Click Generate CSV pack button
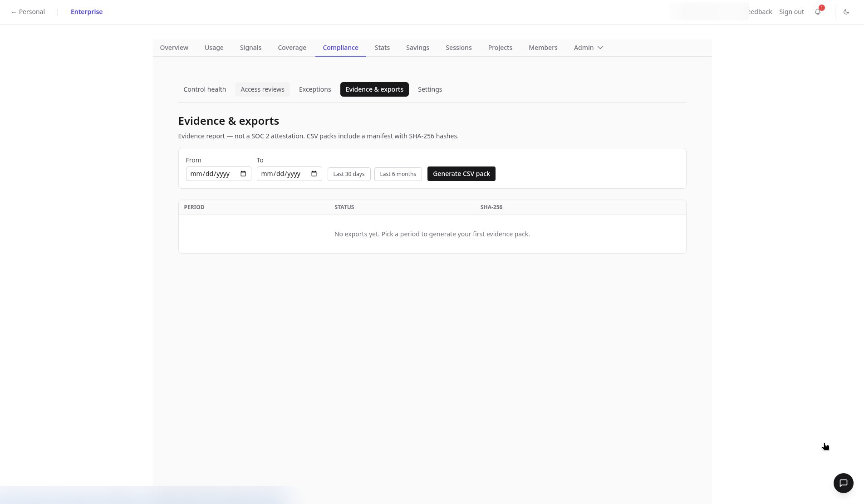The image size is (864, 504). [461, 174]
